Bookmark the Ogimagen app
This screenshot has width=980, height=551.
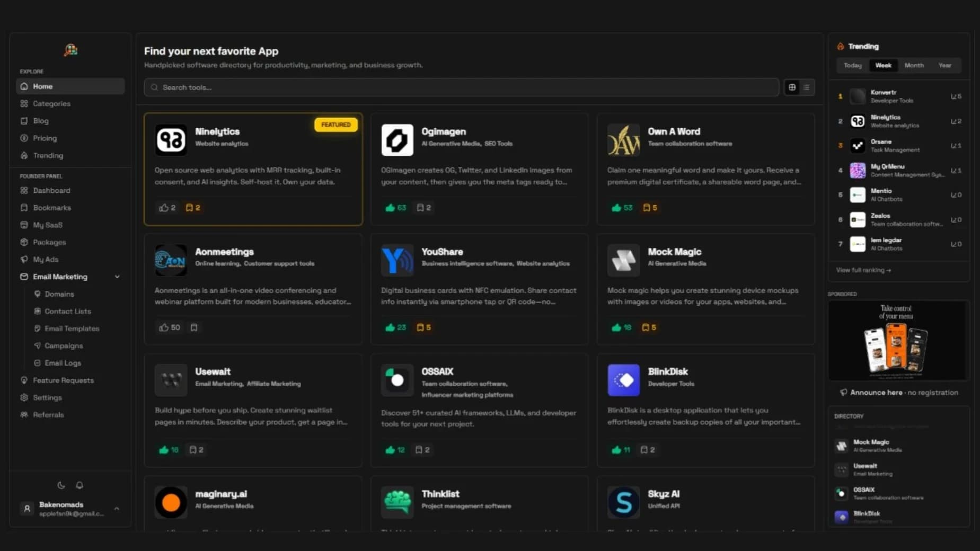(x=423, y=208)
